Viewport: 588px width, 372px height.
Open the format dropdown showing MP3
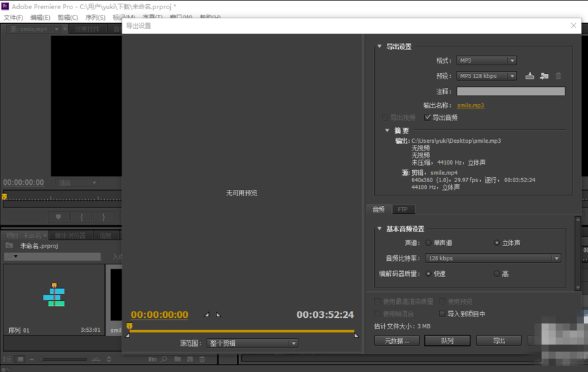(486, 60)
